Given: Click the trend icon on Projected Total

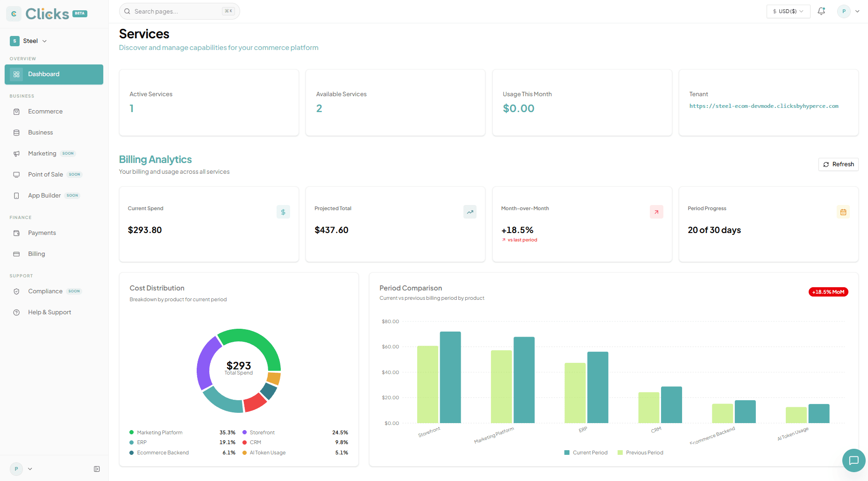Looking at the screenshot, I should pyautogui.click(x=470, y=212).
